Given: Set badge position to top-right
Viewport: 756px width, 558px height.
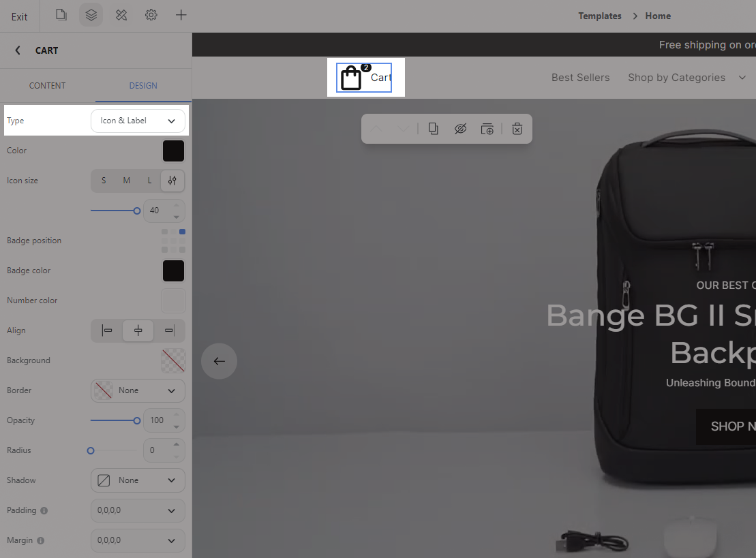Looking at the screenshot, I should click(x=182, y=232).
